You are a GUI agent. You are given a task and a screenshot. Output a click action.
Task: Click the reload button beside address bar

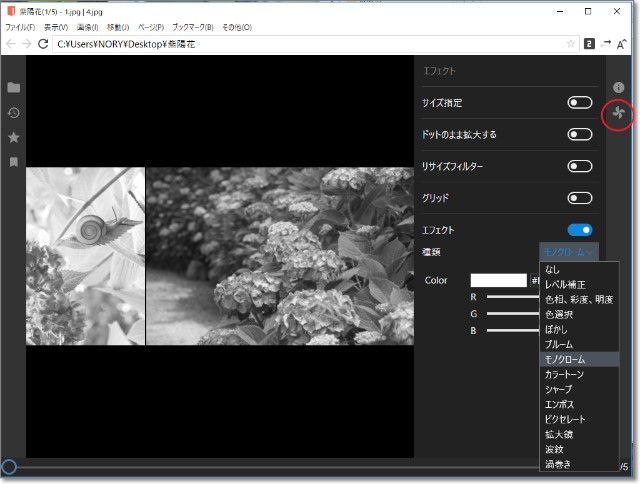click(x=43, y=44)
